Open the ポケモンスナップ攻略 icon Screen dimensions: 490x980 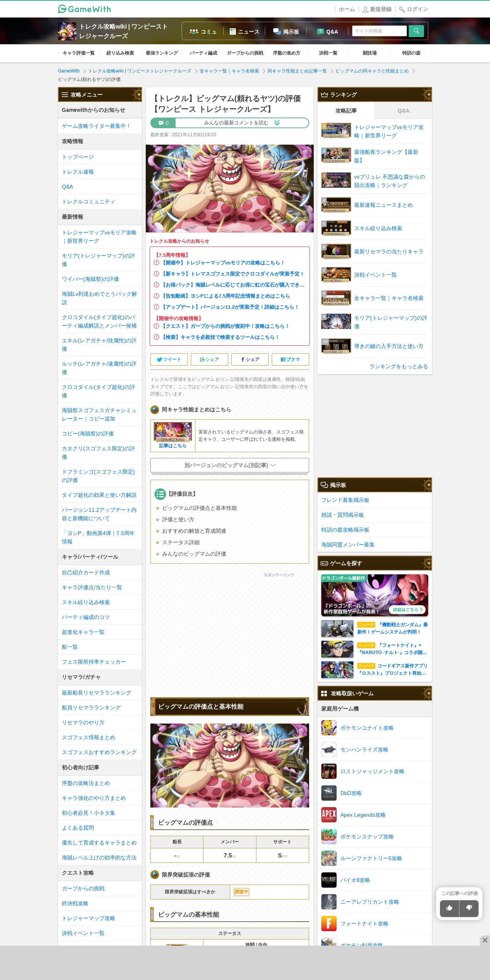(329, 837)
